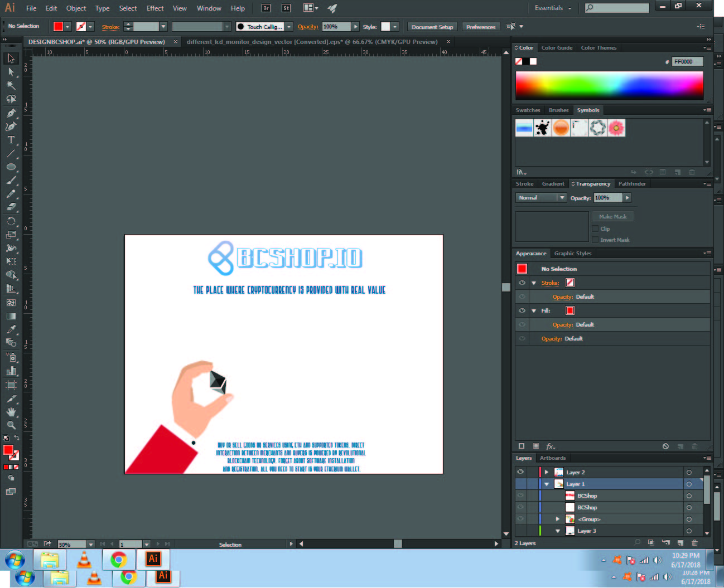Activate the Zoom tool

(11, 425)
